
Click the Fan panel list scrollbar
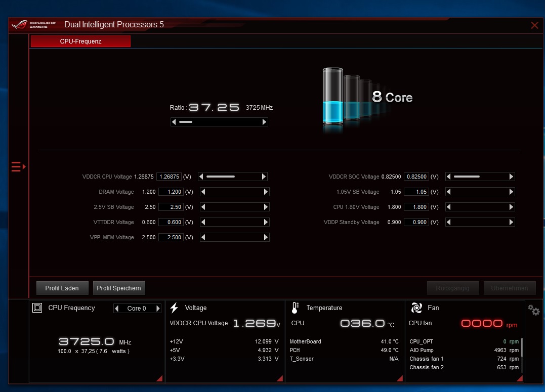coord(522,347)
